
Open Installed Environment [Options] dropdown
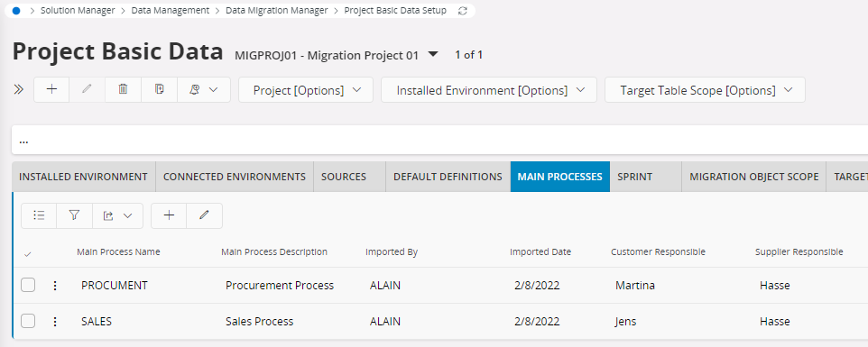pyautogui.click(x=489, y=89)
